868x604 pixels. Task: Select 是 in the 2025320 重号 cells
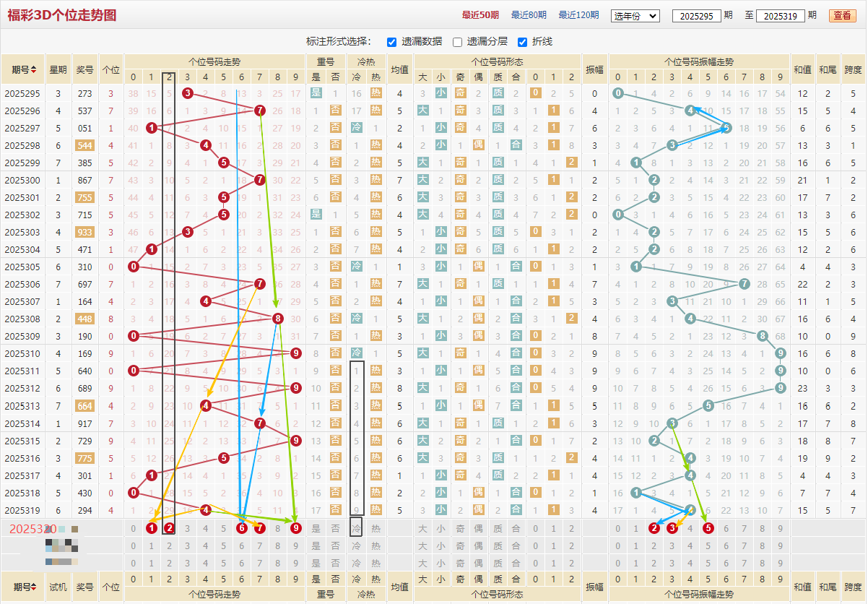[x=316, y=528]
